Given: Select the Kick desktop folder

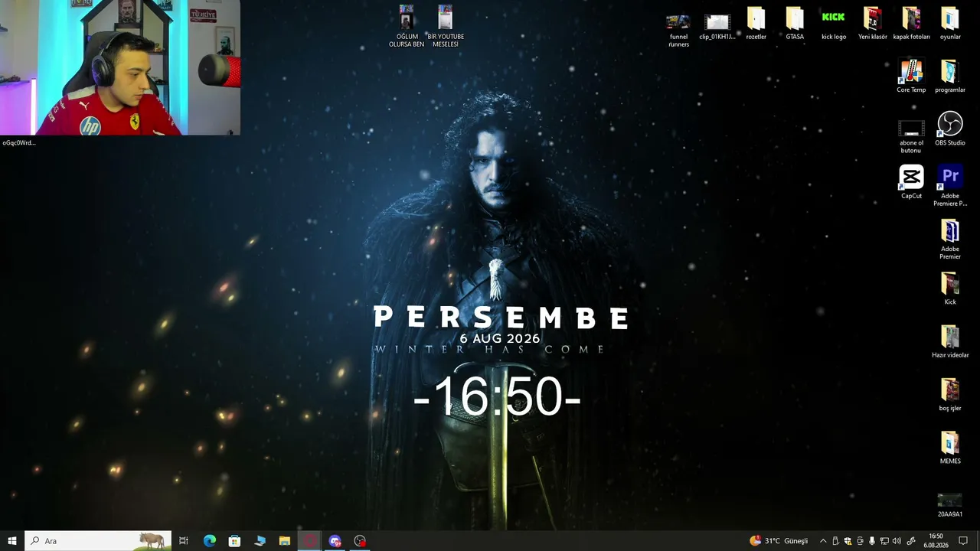Looking at the screenshot, I should [x=950, y=289].
